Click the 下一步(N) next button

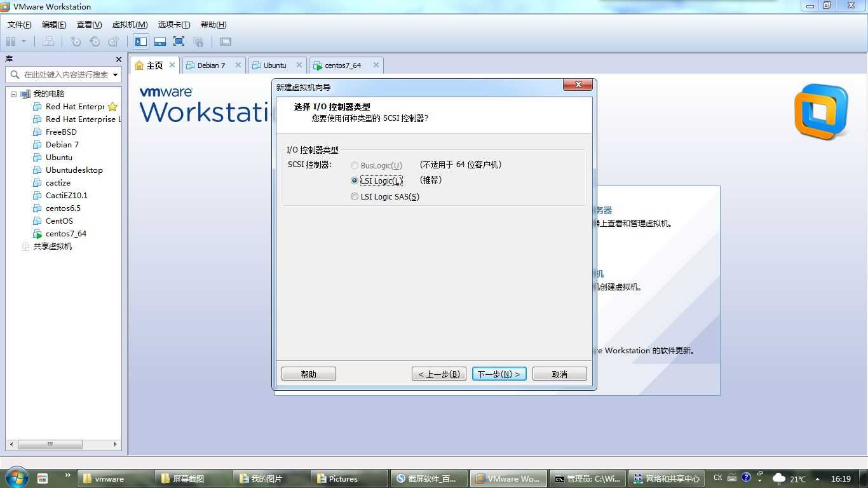click(x=499, y=374)
